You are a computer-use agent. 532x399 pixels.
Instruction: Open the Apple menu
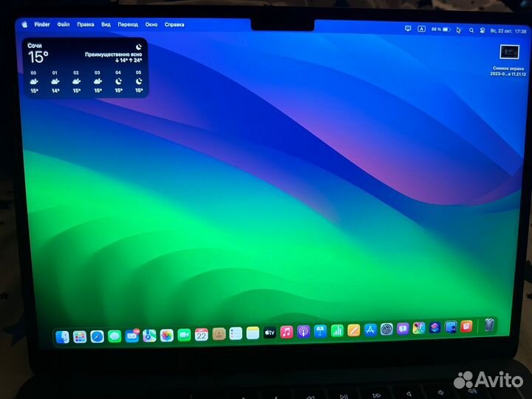24,24
